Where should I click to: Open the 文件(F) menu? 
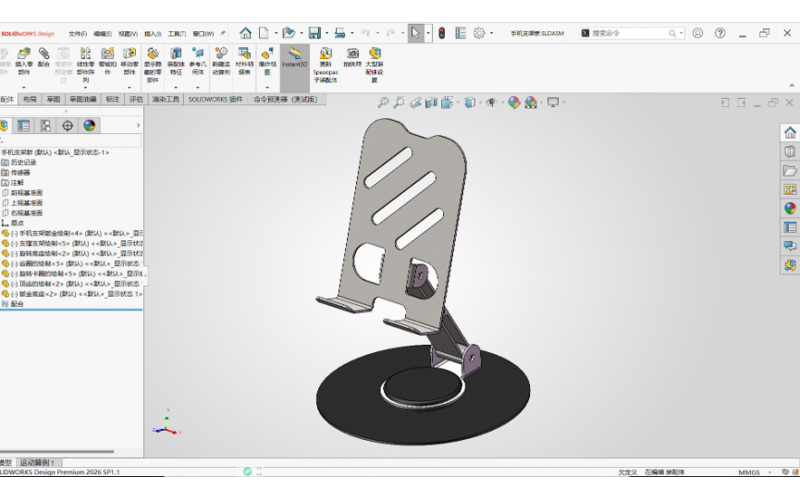tap(78, 34)
